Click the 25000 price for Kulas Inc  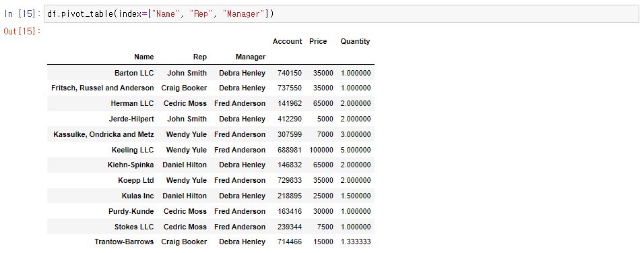click(x=323, y=196)
